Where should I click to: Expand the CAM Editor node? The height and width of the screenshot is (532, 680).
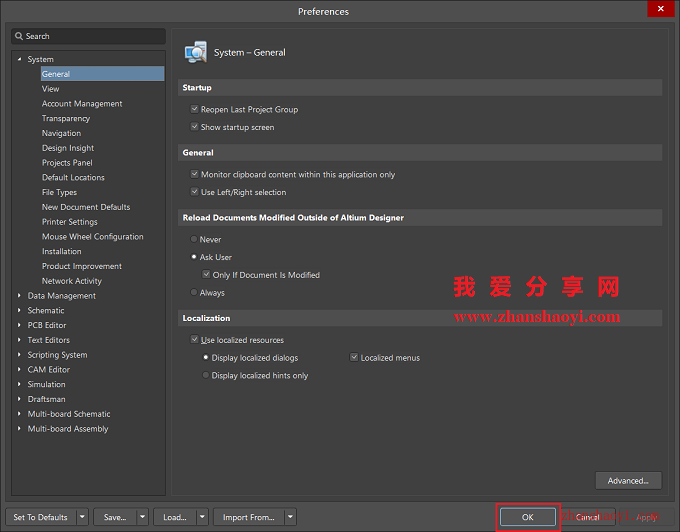[19, 369]
